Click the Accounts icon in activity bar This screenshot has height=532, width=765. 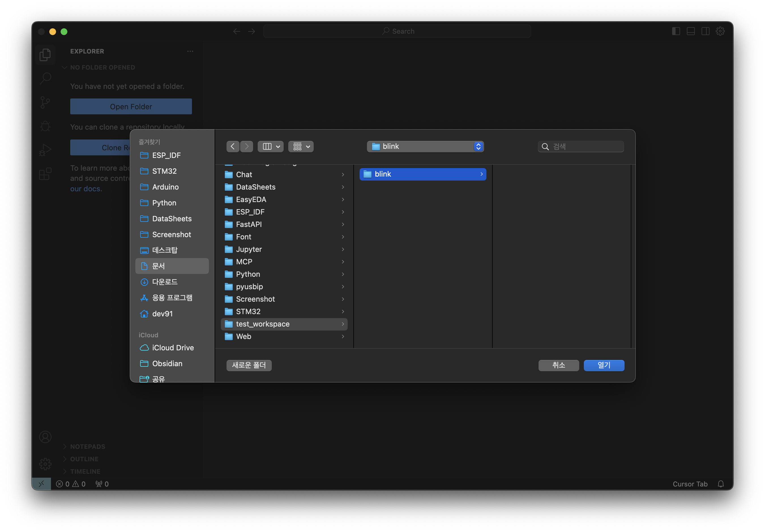(45, 437)
